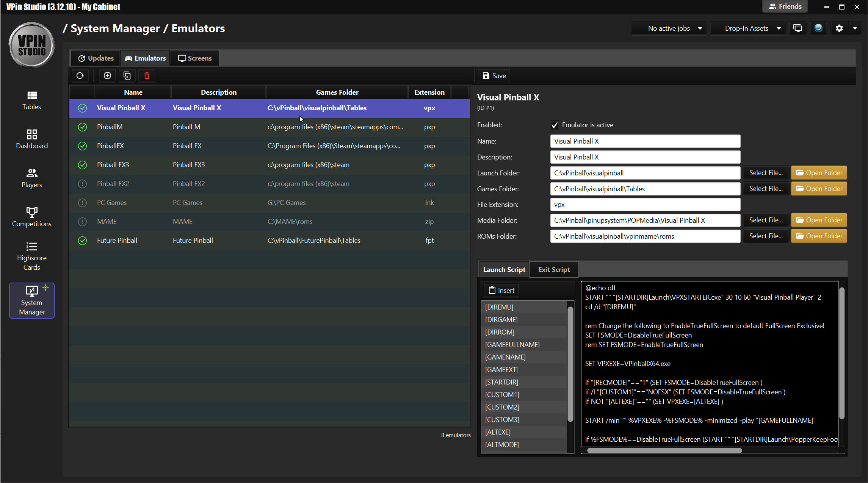Viewport: 868px width, 483px height.
Task: Click the red delete emulator icon
Action: click(x=147, y=76)
